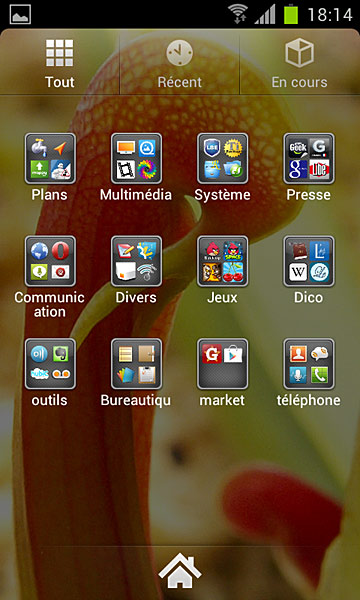Image resolution: width=360 pixels, height=600 pixels.
Task: Tap the 18:14 clock
Action: point(329,15)
